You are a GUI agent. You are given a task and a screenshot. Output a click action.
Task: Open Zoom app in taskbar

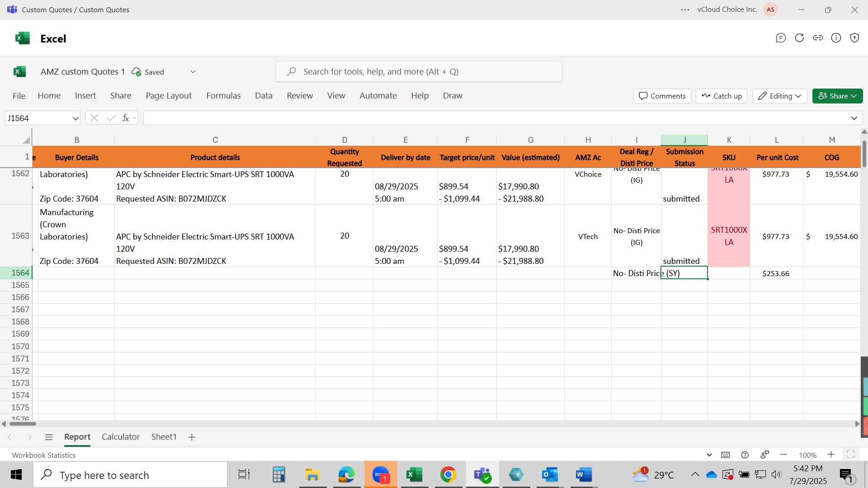[x=381, y=474]
